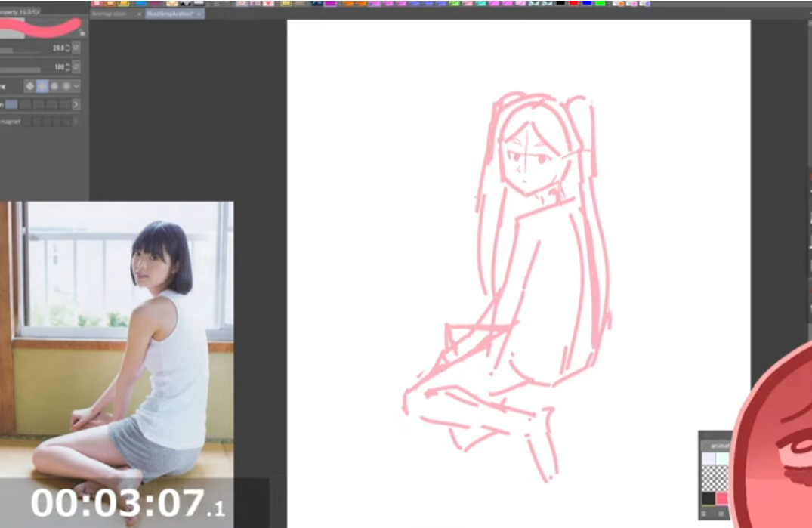
Task: Expand the magnet row arrow
Action: click(x=76, y=122)
